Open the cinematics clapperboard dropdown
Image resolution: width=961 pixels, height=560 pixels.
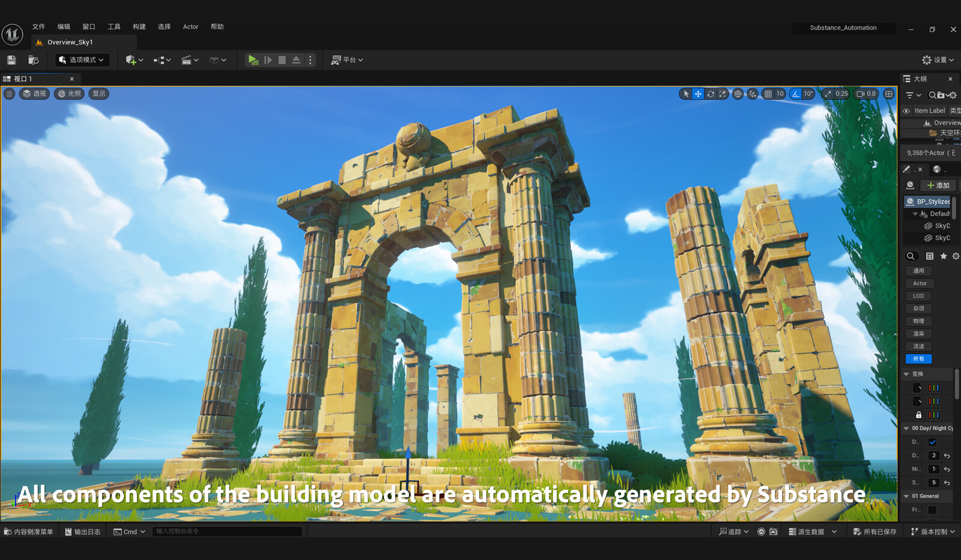[190, 60]
